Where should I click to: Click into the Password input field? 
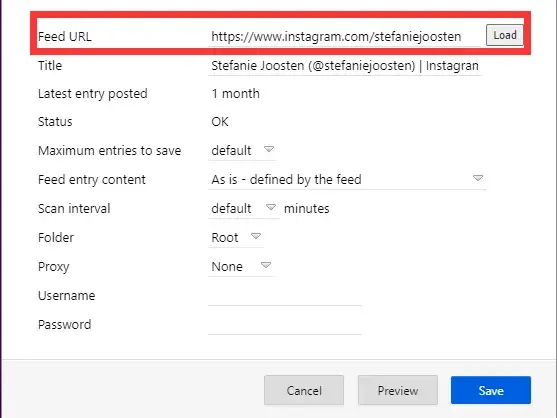285,325
